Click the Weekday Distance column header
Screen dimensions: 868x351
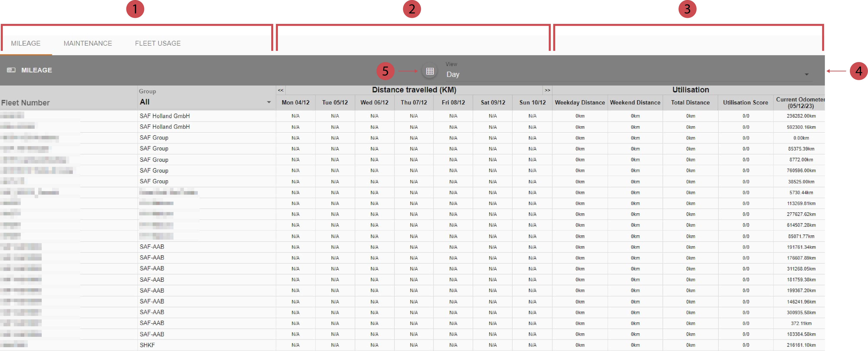coord(580,103)
